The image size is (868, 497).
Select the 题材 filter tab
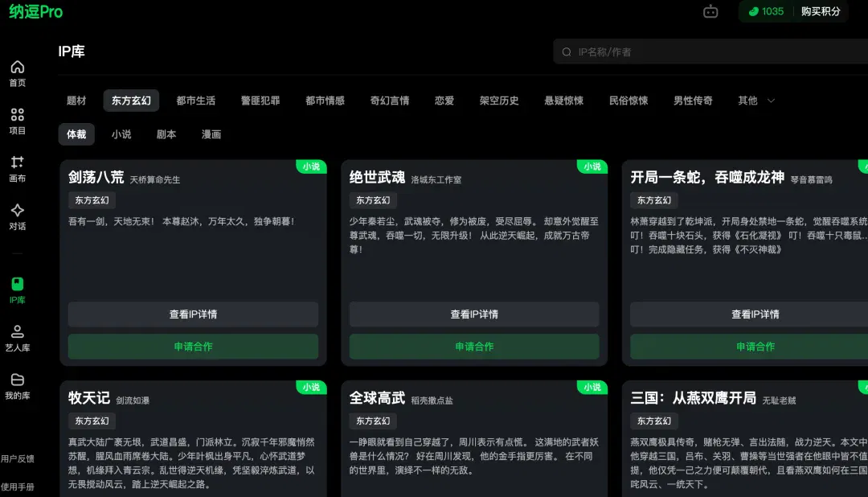(x=76, y=101)
